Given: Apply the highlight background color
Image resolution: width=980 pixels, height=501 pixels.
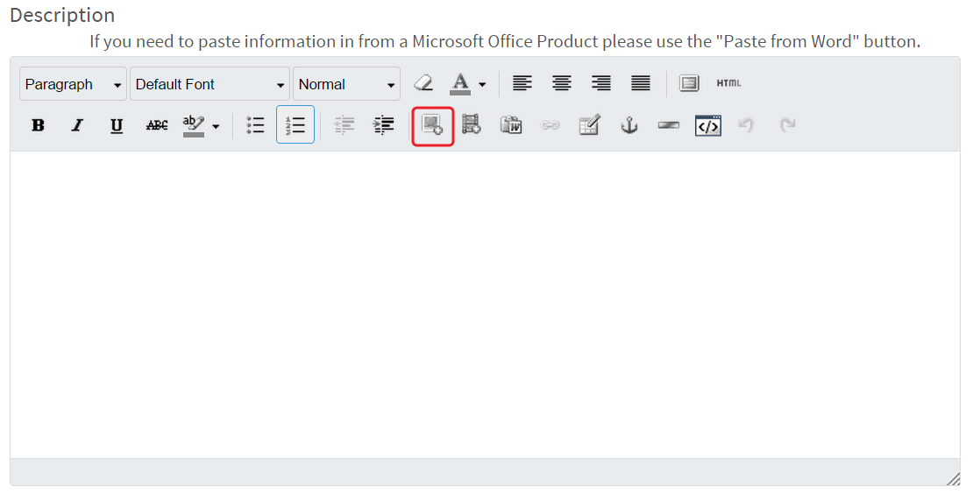Looking at the screenshot, I should click(194, 125).
